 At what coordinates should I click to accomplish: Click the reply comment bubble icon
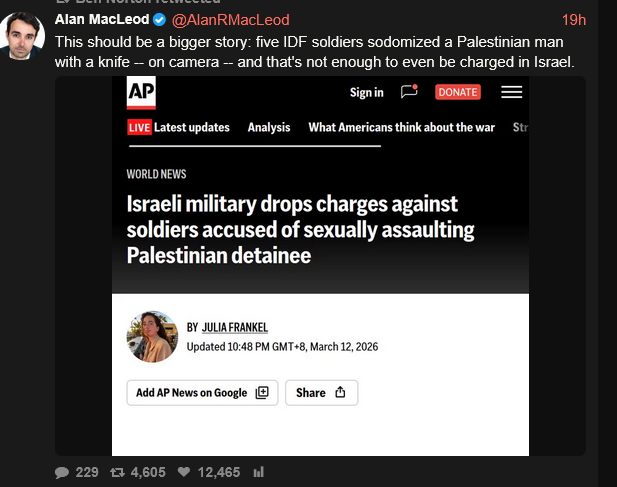coord(62,472)
